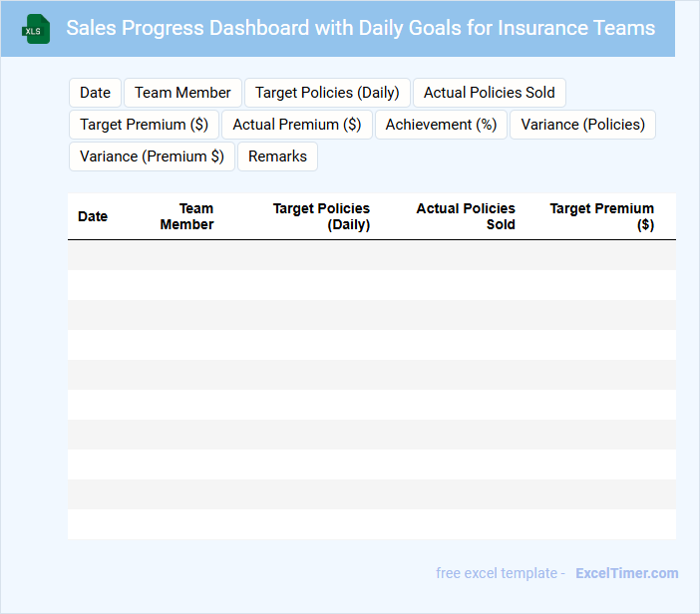Click the Sales Progress Dashboard title text
Screen dimensions: 700x614
tap(361, 28)
